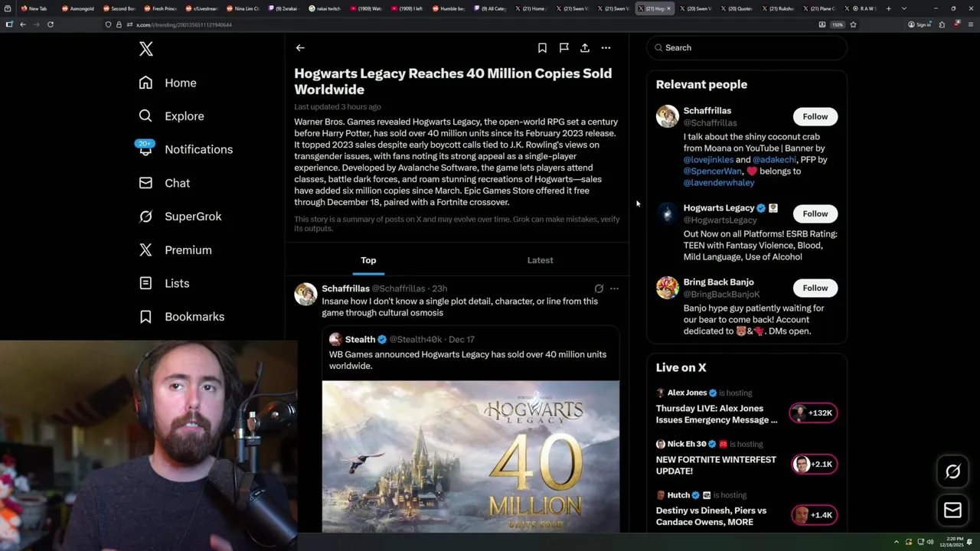This screenshot has width=980, height=551.
Task: Click the Grok icon on Schaffrillas post
Action: pyautogui.click(x=599, y=289)
